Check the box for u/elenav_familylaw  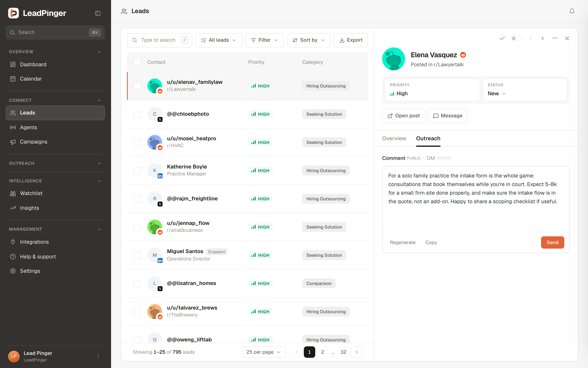[x=137, y=86]
